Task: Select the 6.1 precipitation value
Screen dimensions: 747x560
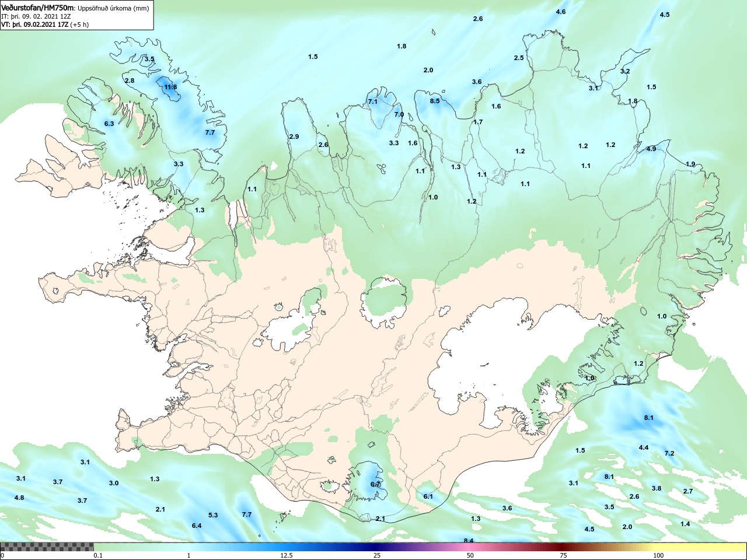Action: coord(428,496)
